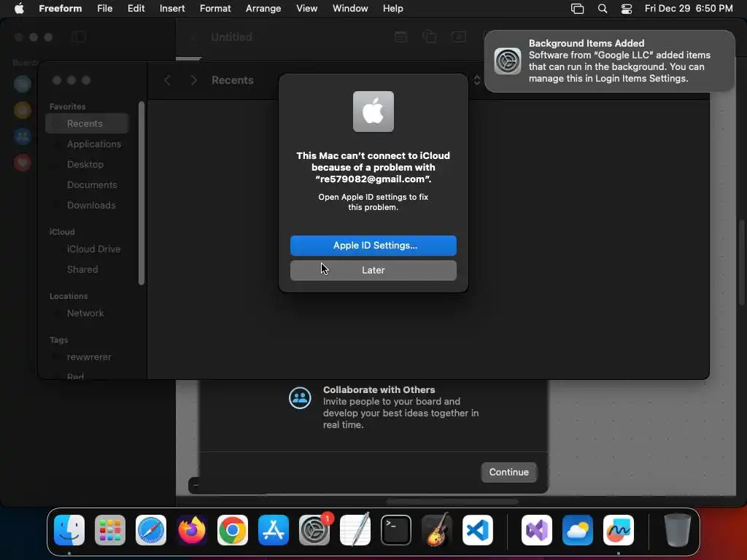Open Control Center in menu bar
The height and width of the screenshot is (560, 747).
click(627, 9)
